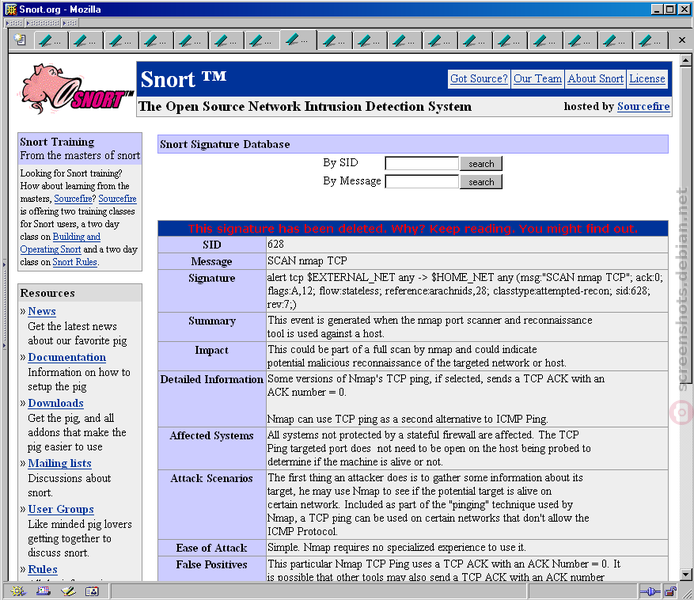Click the 'Resources' panel heading
Viewport: 694px width, 600px height.
pos(47,293)
